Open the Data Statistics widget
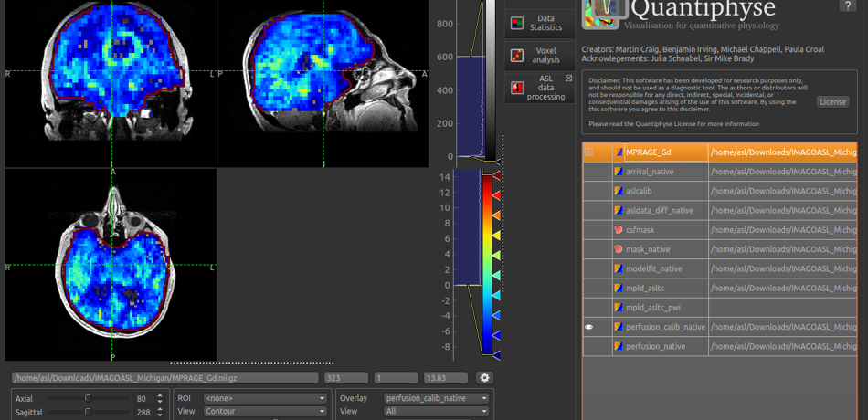 540,22
